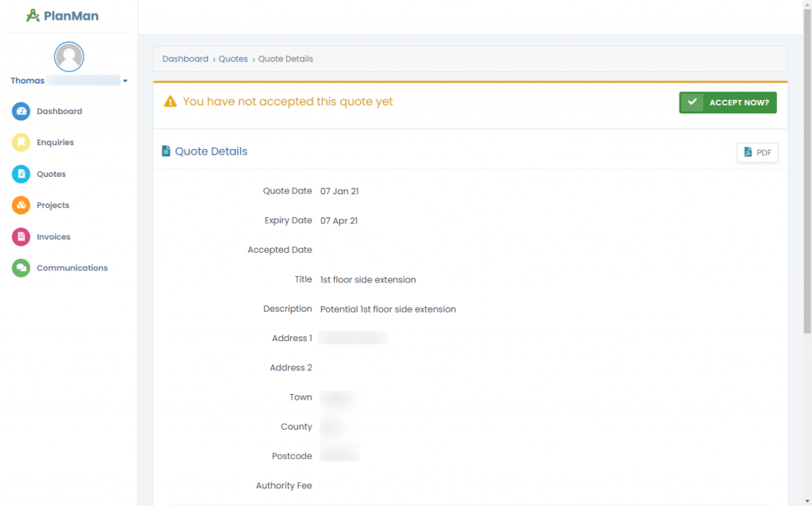Image resolution: width=812 pixels, height=506 pixels.
Task: Click the Quote Details section heading
Action: coord(211,151)
